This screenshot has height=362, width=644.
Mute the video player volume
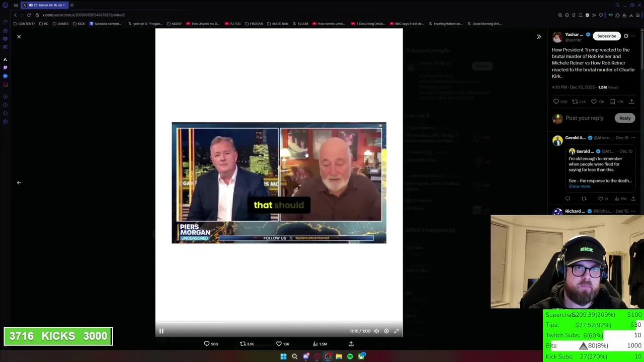click(x=376, y=331)
